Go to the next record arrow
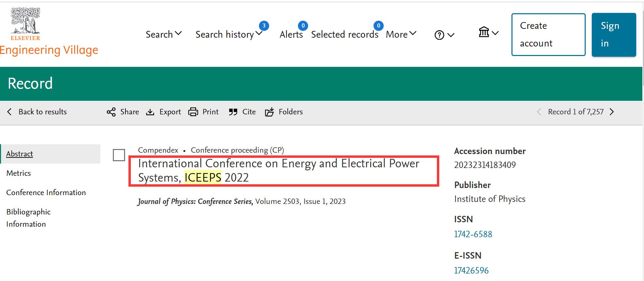The image size is (644, 281). [612, 112]
